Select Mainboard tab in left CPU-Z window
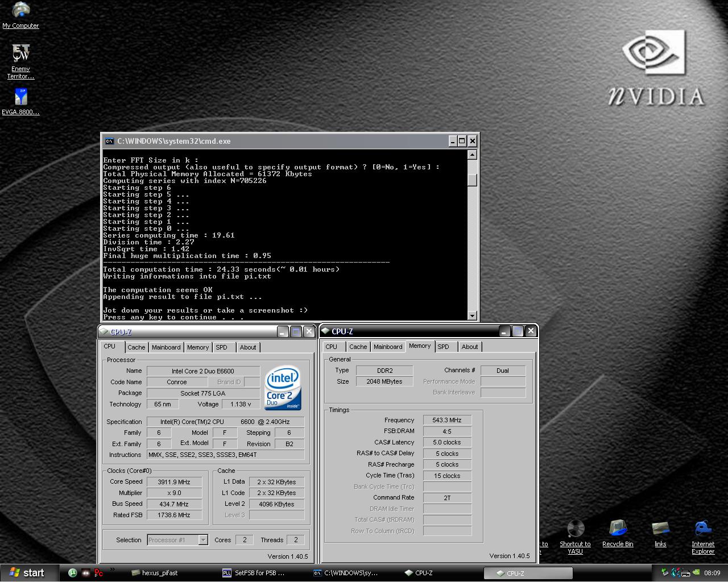Viewport: 728px width, 582px height. (166, 347)
